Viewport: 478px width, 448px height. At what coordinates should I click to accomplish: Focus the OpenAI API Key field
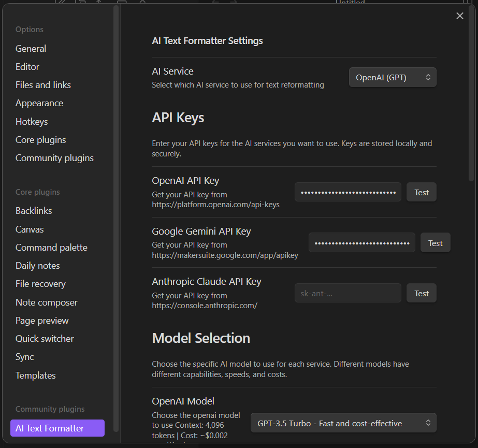[x=348, y=193]
